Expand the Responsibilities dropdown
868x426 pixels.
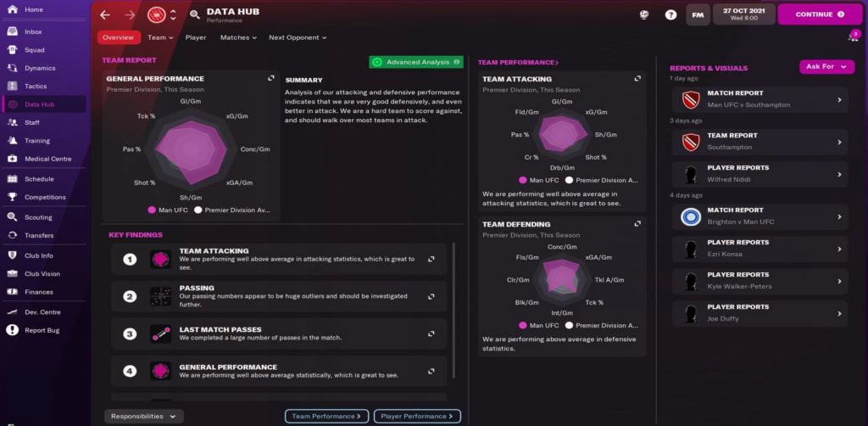tap(144, 416)
